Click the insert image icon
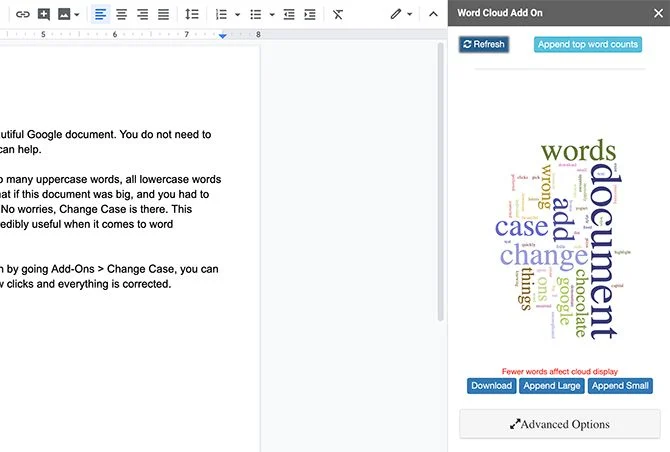The image size is (670, 452). (x=64, y=15)
